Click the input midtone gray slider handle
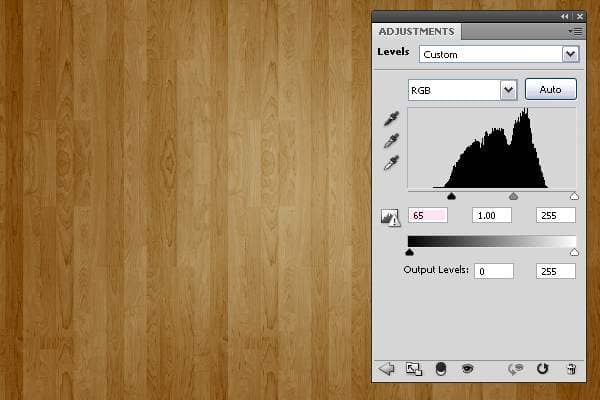Image resolution: width=600 pixels, height=400 pixels. (514, 196)
